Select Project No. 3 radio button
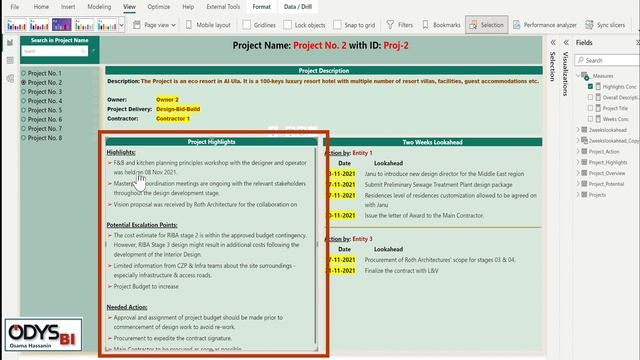The image size is (640, 360). [23, 91]
